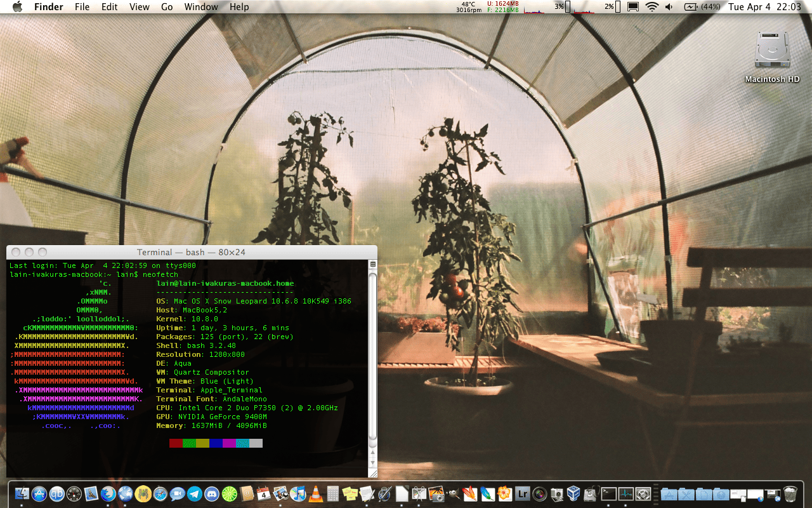Open the Go menu

(167, 7)
